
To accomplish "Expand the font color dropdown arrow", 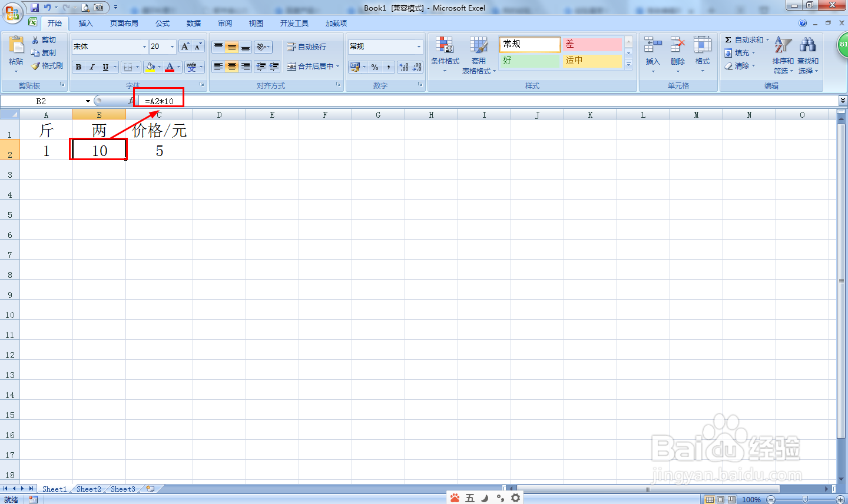I will 178,67.
